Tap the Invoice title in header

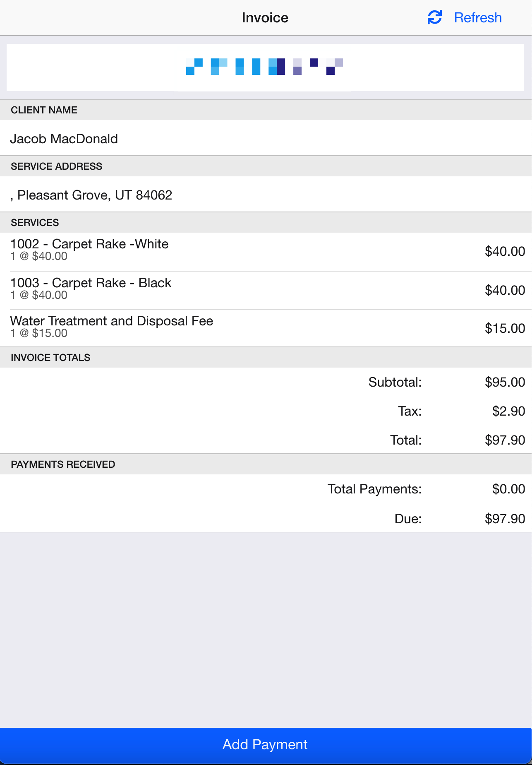point(265,18)
